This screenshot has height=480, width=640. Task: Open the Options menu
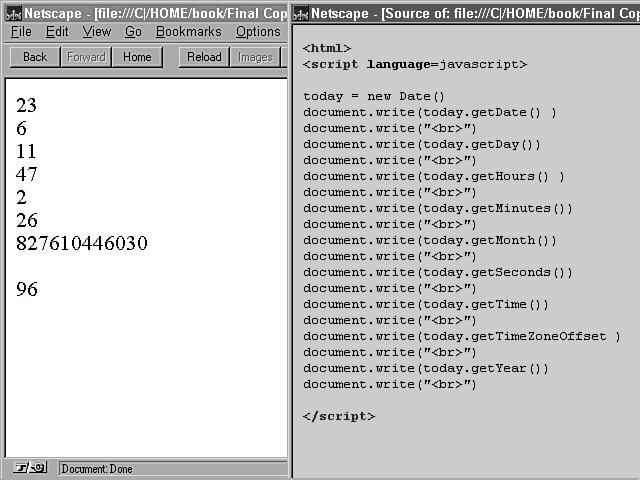pyautogui.click(x=258, y=32)
